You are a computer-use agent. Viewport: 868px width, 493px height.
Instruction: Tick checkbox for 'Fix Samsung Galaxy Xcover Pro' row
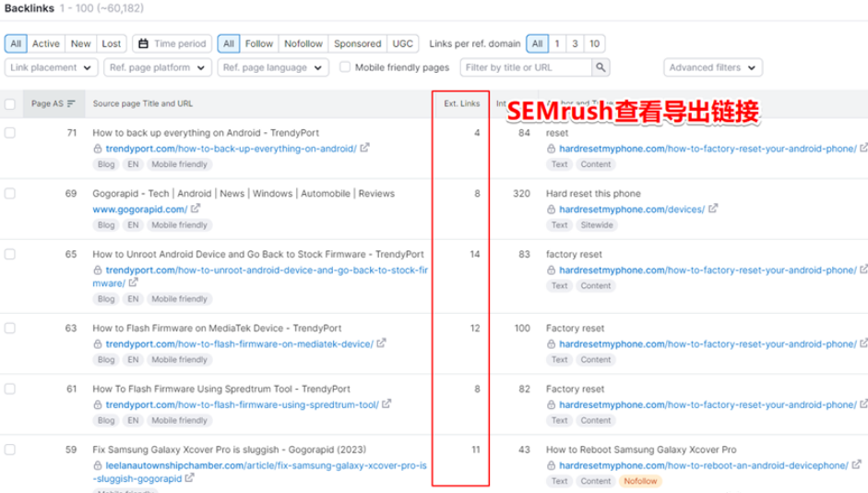point(10,450)
